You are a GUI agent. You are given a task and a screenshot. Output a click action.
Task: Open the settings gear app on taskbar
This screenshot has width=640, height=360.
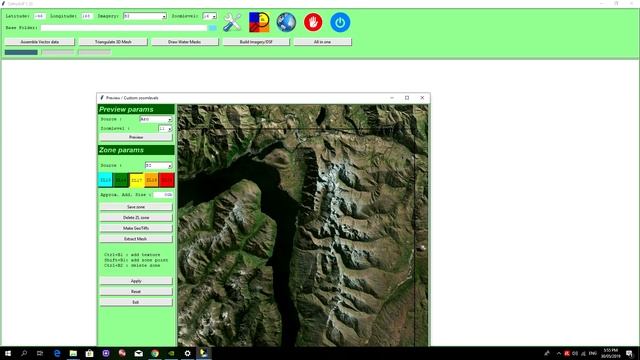click(x=187, y=353)
